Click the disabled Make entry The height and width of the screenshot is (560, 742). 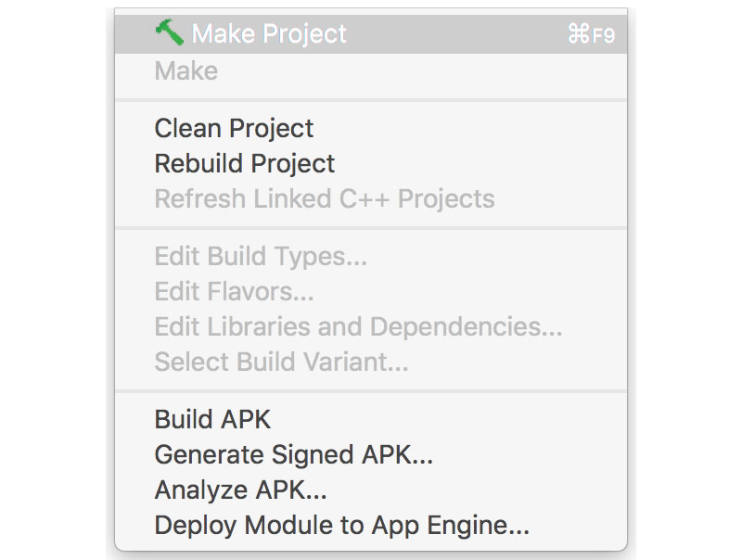(185, 71)
